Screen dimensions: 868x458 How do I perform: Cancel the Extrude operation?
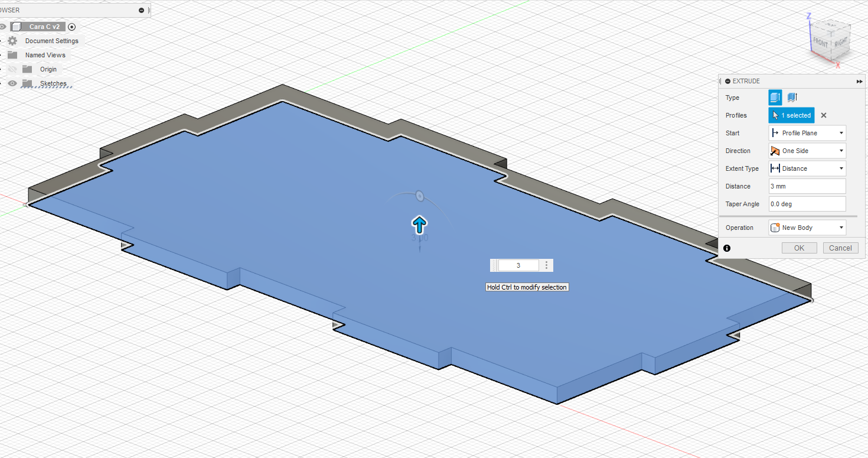(840, 248)
